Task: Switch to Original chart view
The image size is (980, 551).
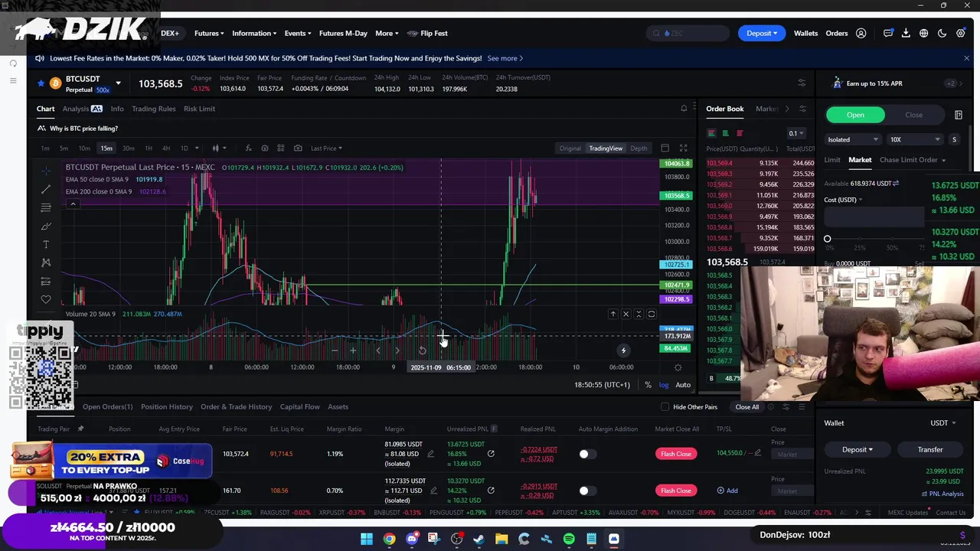Action: pyautogui.click(x=570, y=148)
